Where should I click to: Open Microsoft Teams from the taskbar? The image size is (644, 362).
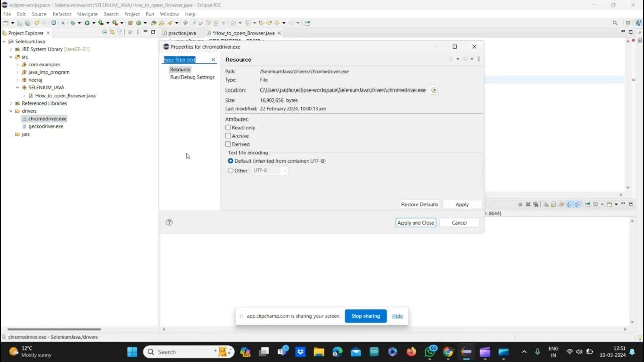pos(282,352)
